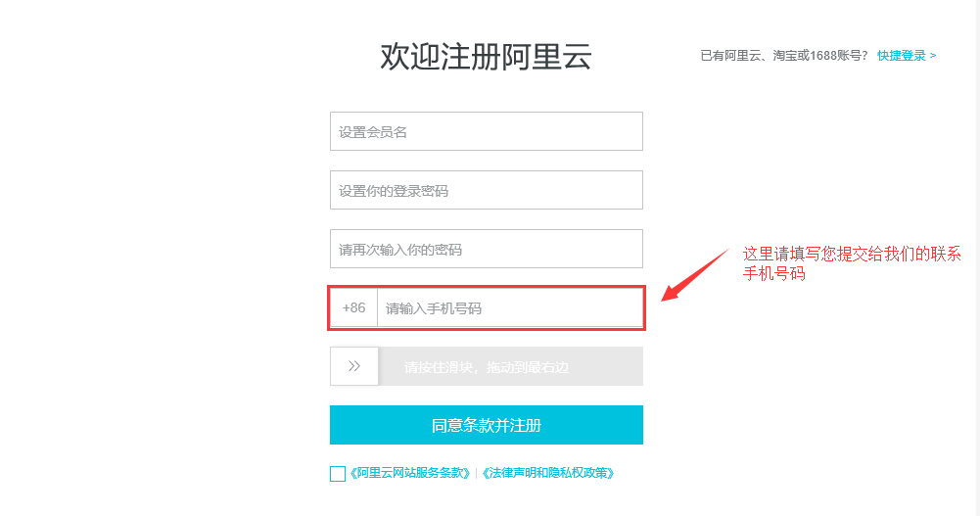Click the 已有阿里云、淘宝或1688账号 text
Screen dimensions: 980x516
click(x=783, y=56)
